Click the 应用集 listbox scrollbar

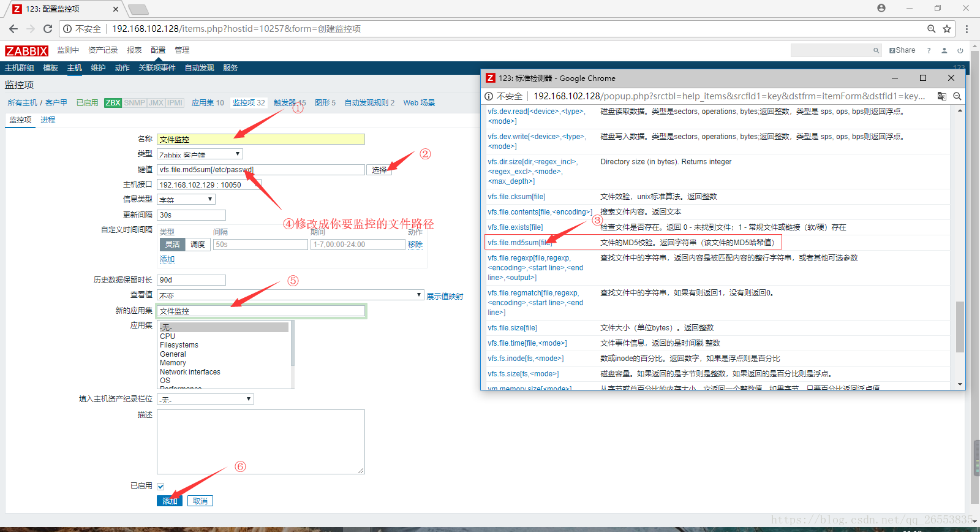[x=292, y=343]
